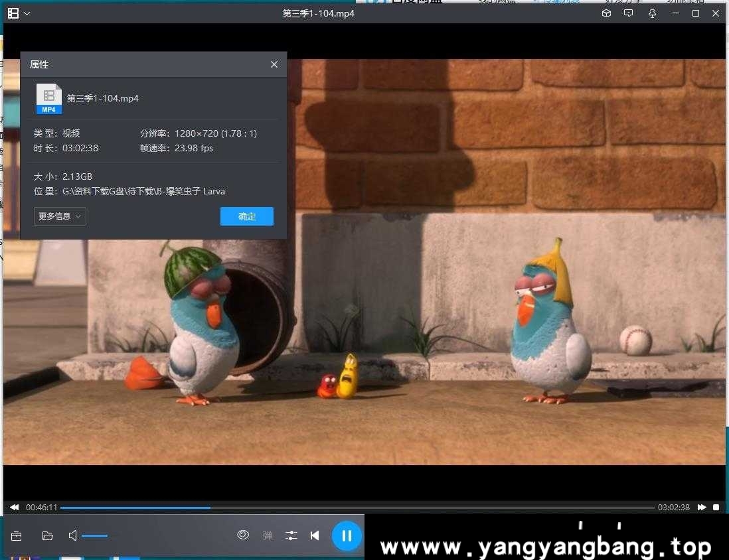
Task: Click the 确定 button
Action: click(246, 216)
